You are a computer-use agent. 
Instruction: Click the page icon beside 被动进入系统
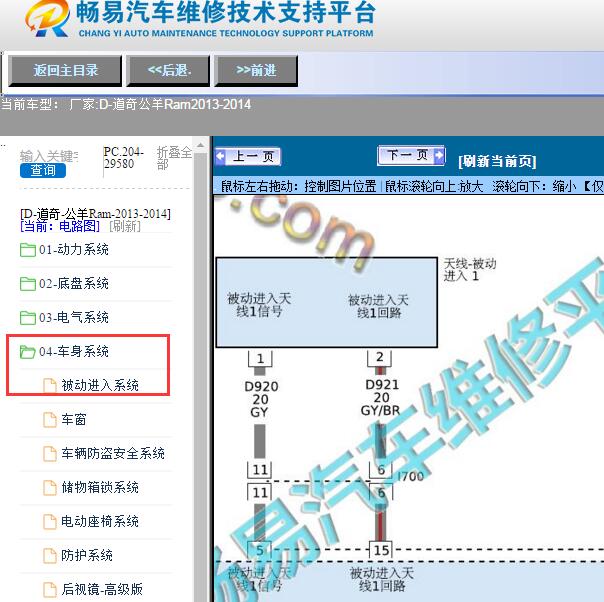point(50,386)
